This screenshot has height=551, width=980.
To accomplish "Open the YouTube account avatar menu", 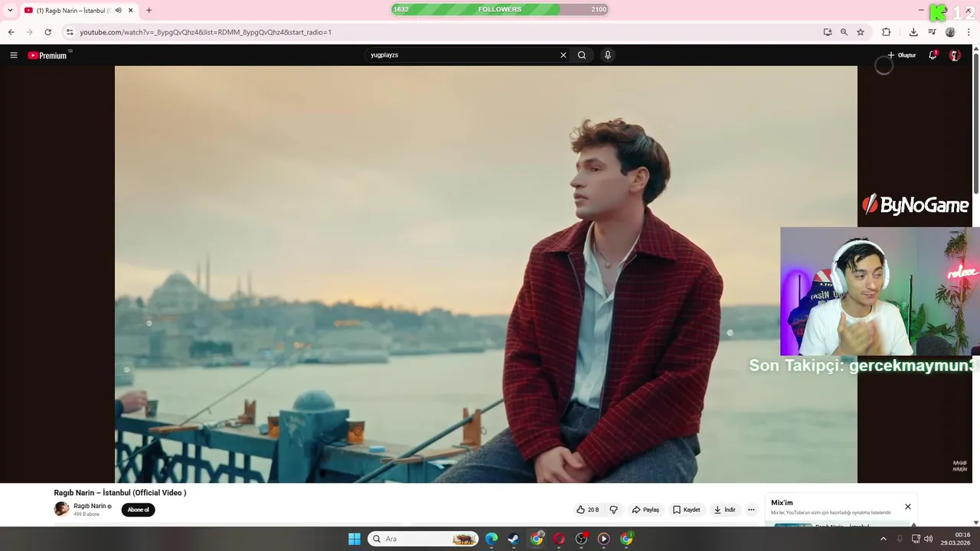I will [955, 55].
